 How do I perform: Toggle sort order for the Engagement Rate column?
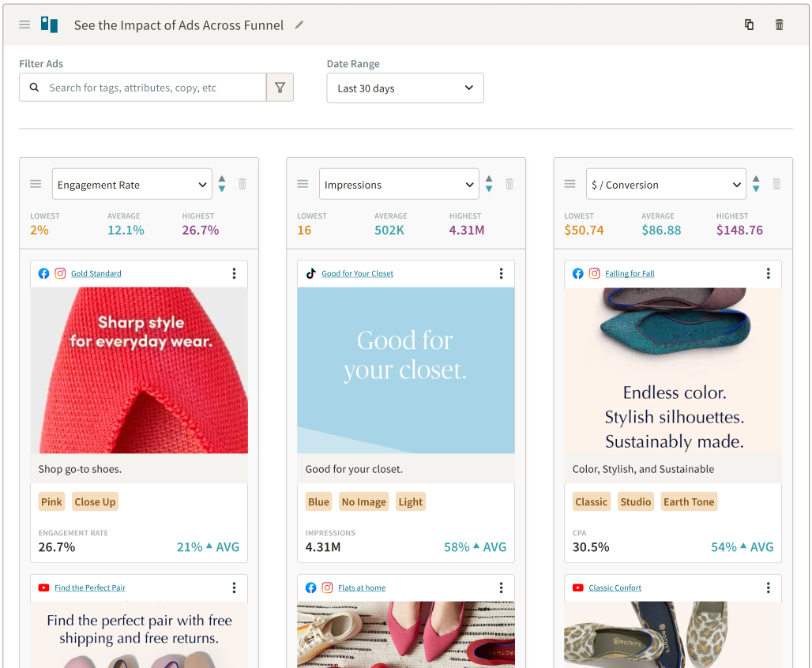222,184
